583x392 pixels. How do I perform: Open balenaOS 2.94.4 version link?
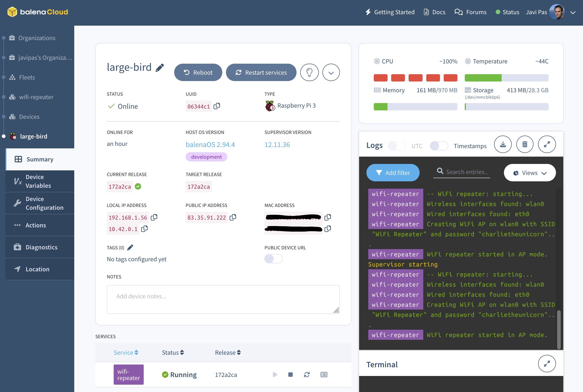pos(210,144)
